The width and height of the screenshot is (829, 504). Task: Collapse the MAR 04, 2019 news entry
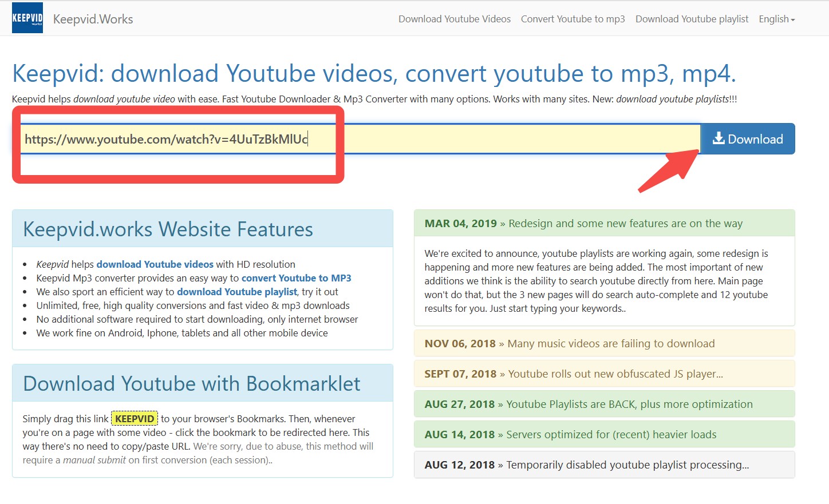tap(605, 223)
